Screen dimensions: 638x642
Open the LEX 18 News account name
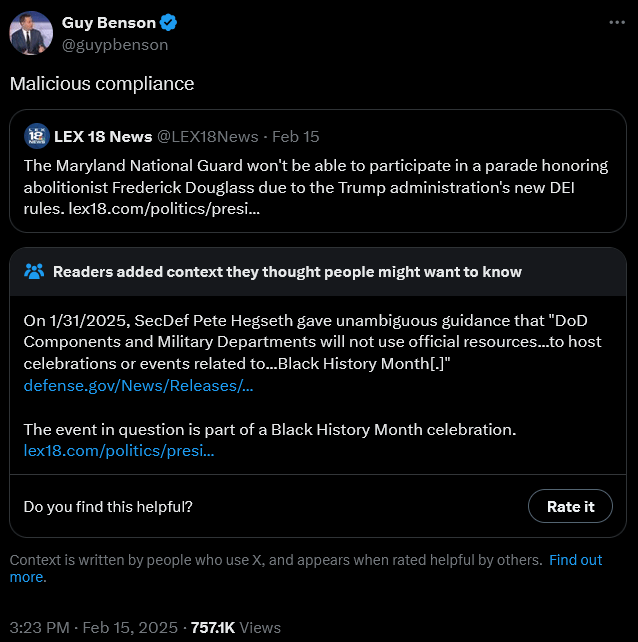tap(103, 136)
